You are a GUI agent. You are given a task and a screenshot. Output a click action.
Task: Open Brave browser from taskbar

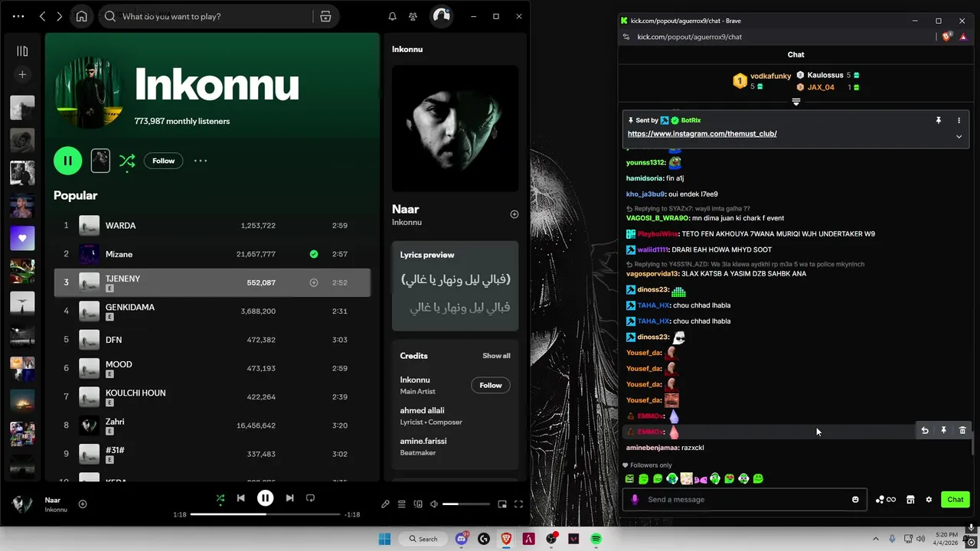(506, 539)
